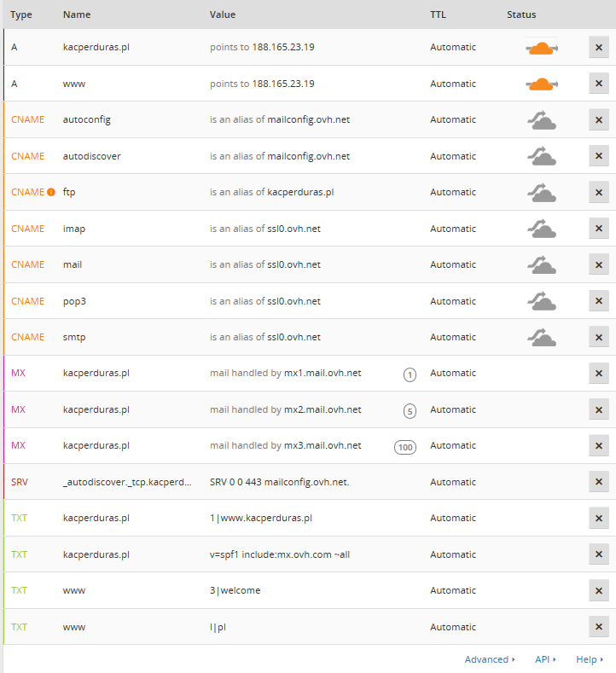Expand the Advanced options link
The height and width of the screenshot is (673, 616).
(x=490, y=659)
